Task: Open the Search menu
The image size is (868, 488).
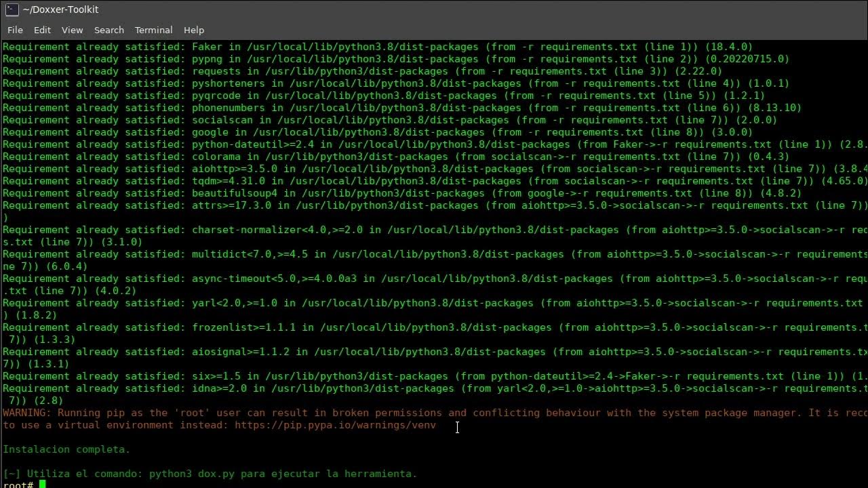Action: click(x=108, y=30)
